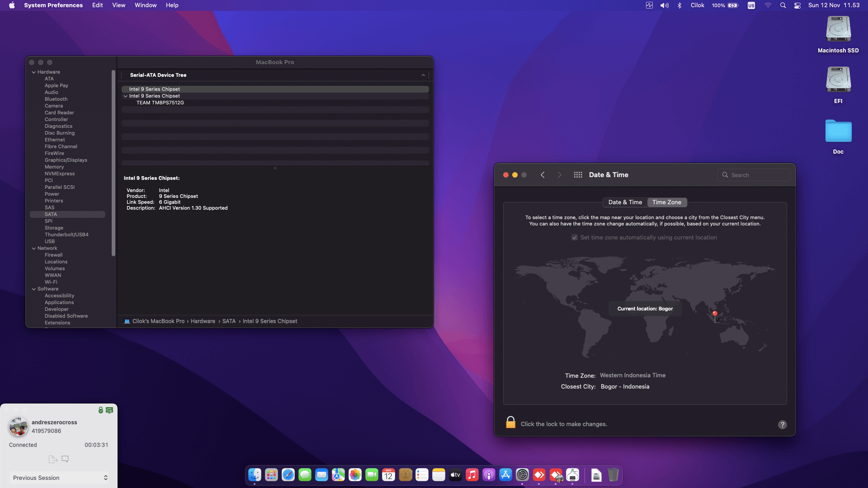This screenshot has height=488, width=868.
Task: Open the Apple menu
Action: coord(12,5)
